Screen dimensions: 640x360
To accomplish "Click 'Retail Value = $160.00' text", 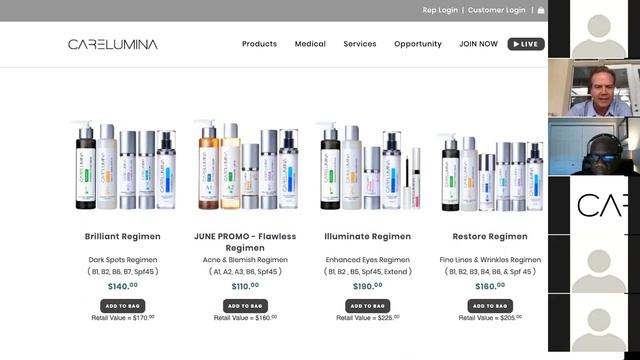I will (x=245, y=318).
